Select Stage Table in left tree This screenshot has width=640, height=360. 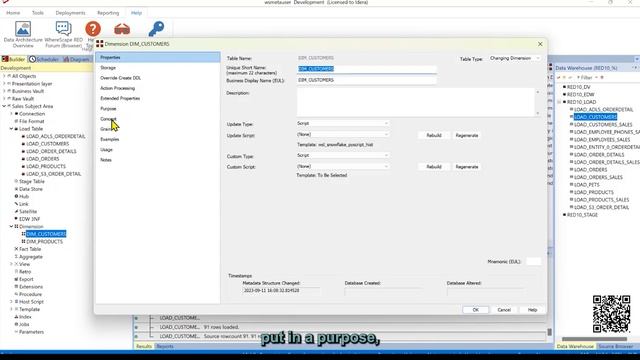(31, 181)
